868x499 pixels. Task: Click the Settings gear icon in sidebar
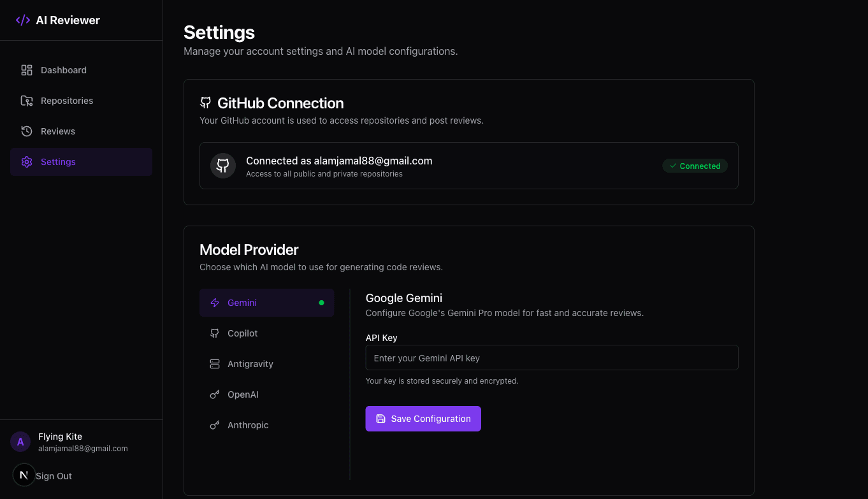[x=27, y=162]
